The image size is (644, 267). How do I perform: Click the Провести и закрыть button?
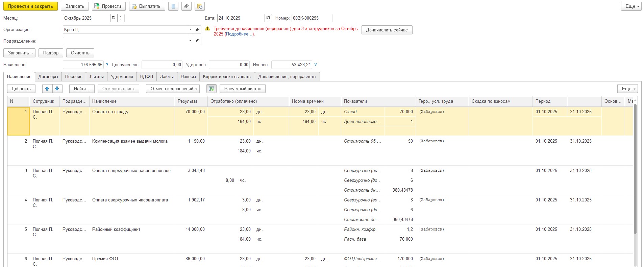30,6
